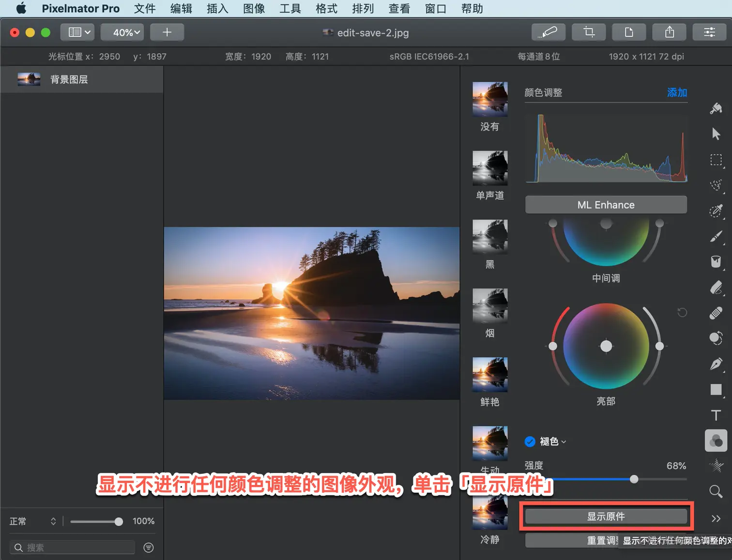Open the 排列 menu
732x560 pixels.
pos(363,8)
